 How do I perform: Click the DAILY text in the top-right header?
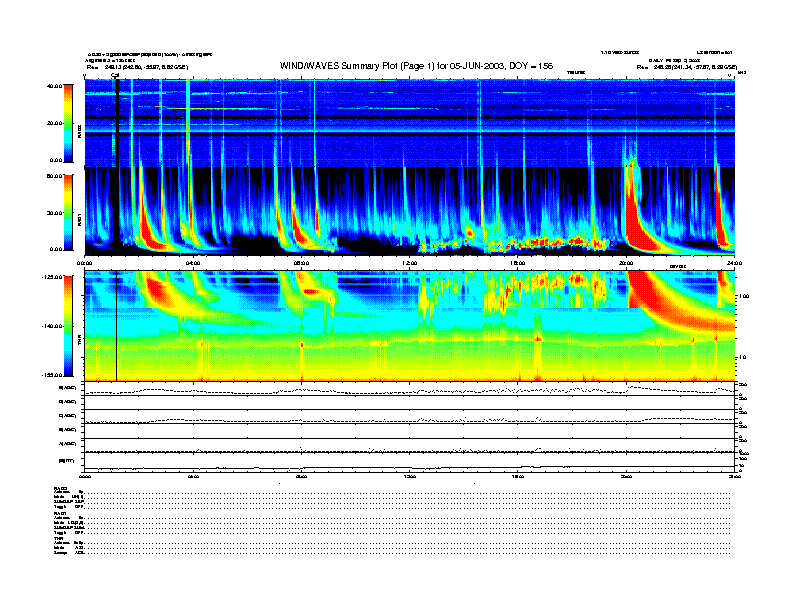656,60
